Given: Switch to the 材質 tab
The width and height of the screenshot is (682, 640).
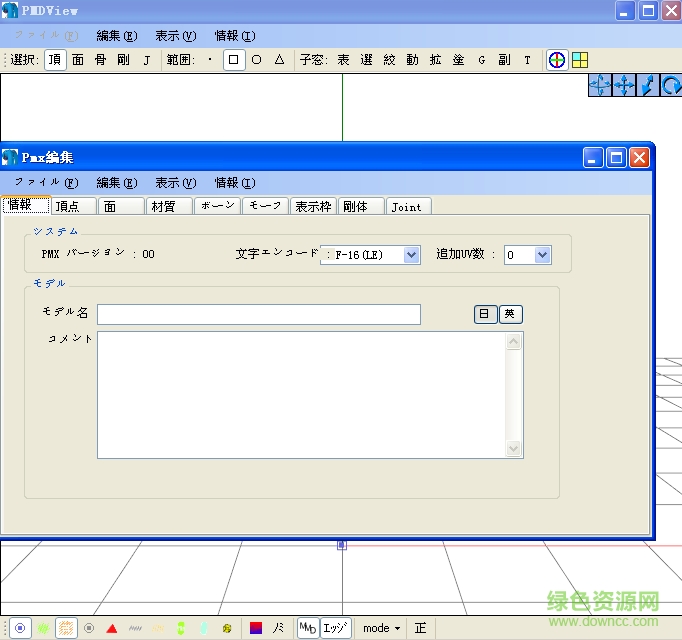Looking at the screenshot, I should [163, 206].
